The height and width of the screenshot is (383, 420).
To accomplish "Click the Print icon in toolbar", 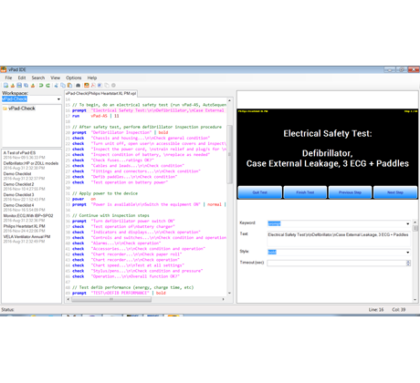I will (78, 85).
